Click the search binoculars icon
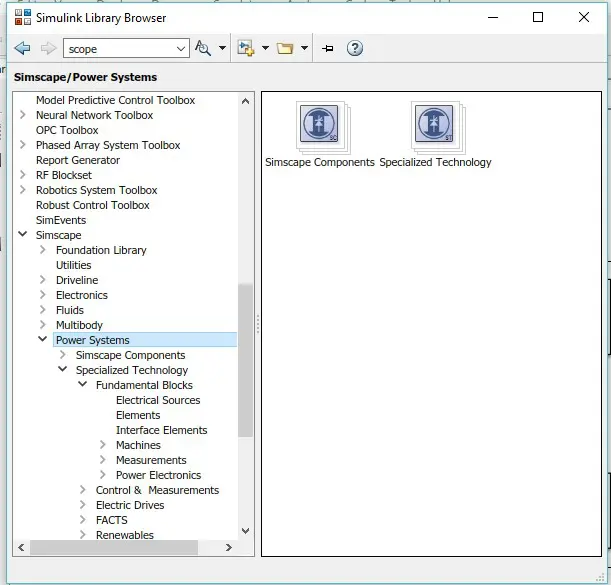This screenshot has height=585, width=611. point(202,48)
